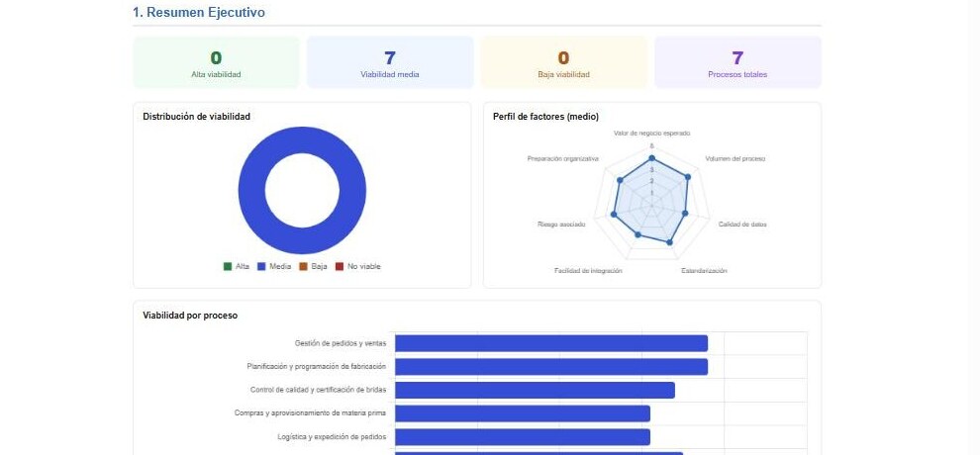980x455 pixels.
Task: Click the 'Facilidad de integración' radar label
Action: click(588, 271)
